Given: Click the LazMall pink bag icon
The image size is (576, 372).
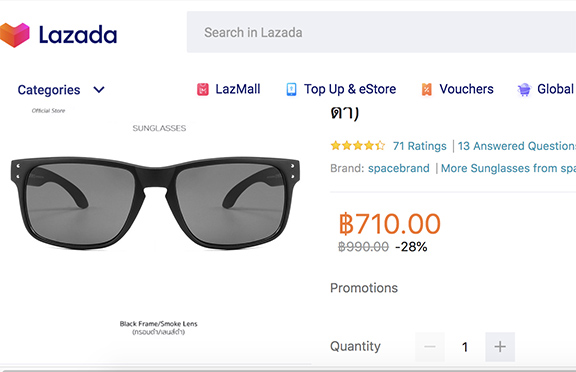Looking at the screenshot, I should [x=203, y=89].
